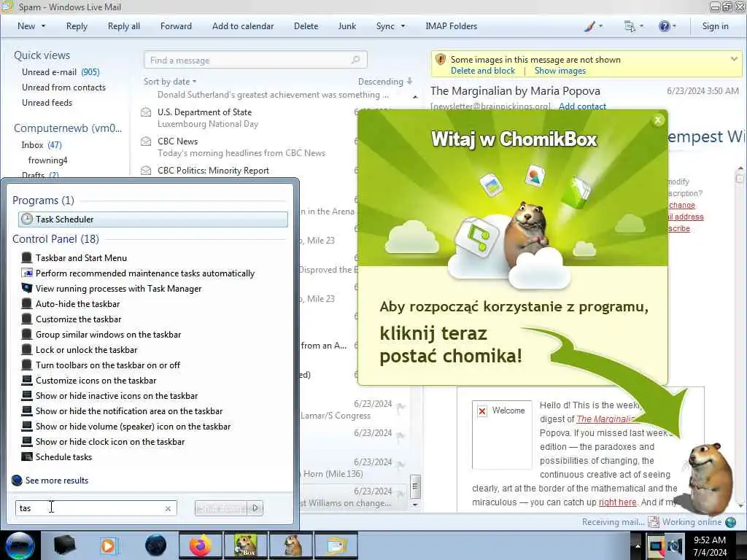The image size is (747, 560).
Task: Open Perform recommended maintenance tasks automatically
Action: click(145, 273)
